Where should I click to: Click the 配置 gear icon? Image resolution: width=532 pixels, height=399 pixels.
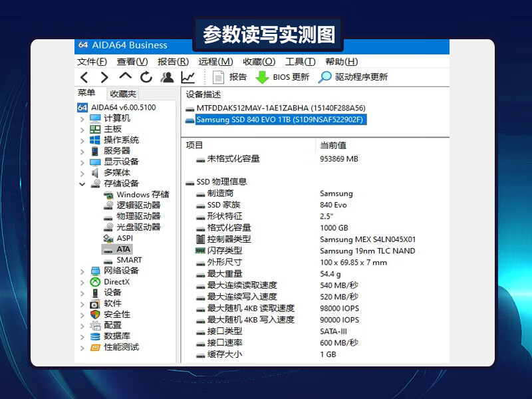(x=95, y=325)
